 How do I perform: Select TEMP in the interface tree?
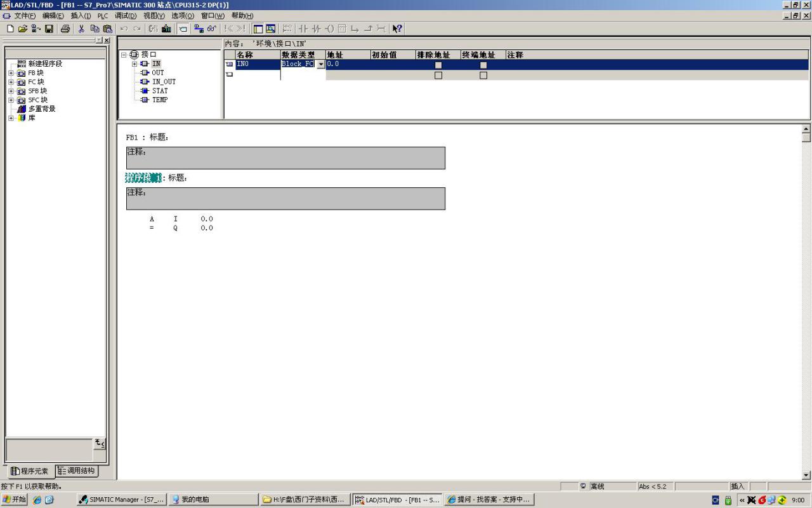[x=160, y=100]
